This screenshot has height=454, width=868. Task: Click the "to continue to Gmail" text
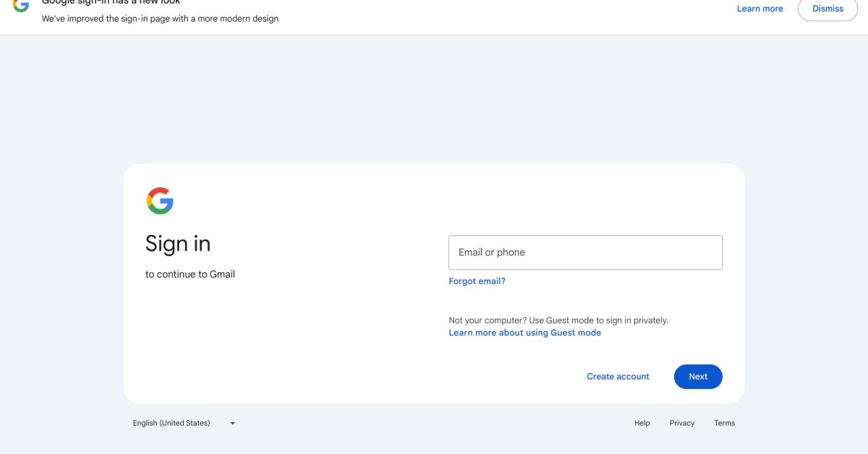(x=190, y=275)
